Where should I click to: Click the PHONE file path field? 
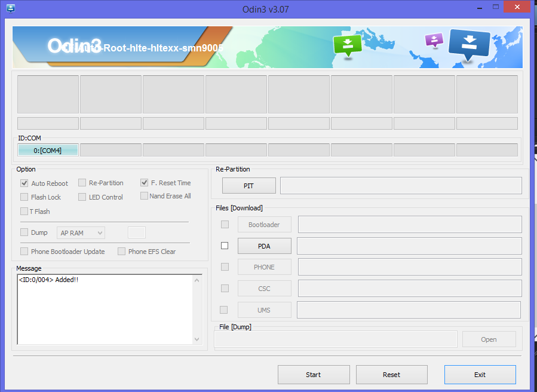410,267
